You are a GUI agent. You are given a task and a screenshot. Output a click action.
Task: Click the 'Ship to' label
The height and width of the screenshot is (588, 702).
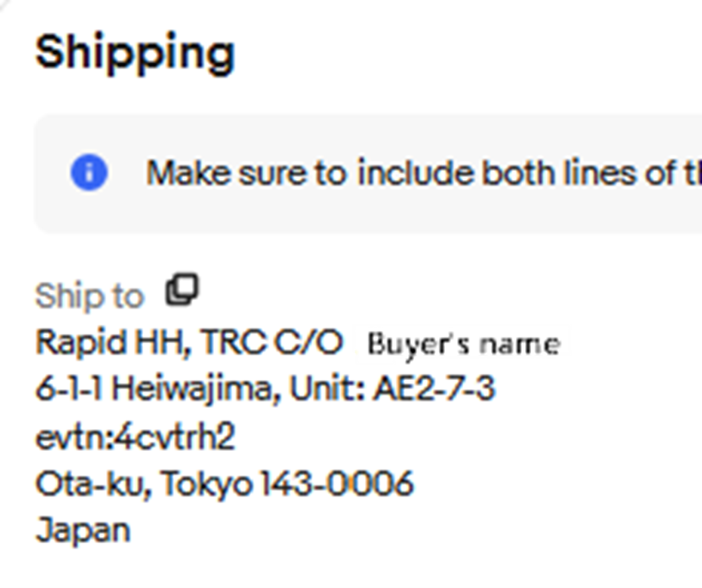(89, 296)
